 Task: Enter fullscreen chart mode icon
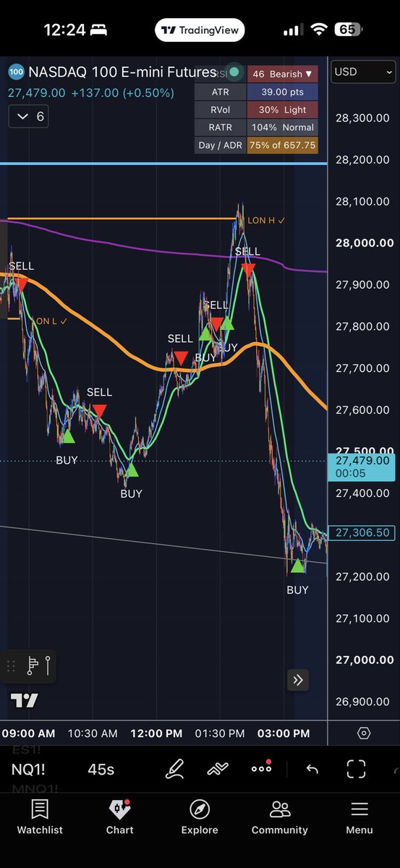click(x=356, y=769)
